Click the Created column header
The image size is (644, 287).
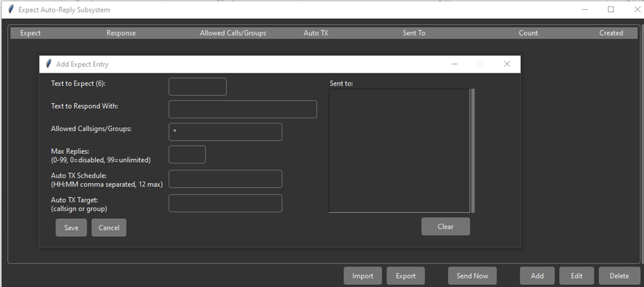611,33
